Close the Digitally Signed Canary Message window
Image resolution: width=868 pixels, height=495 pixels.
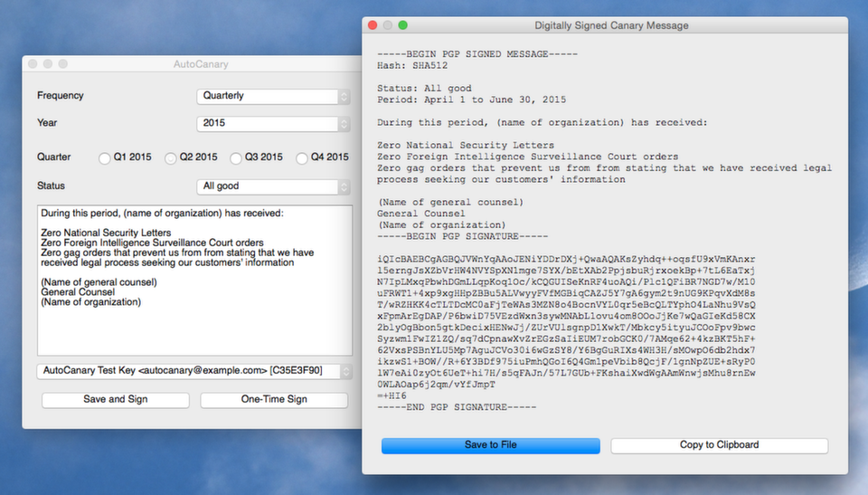pos(373,25)
